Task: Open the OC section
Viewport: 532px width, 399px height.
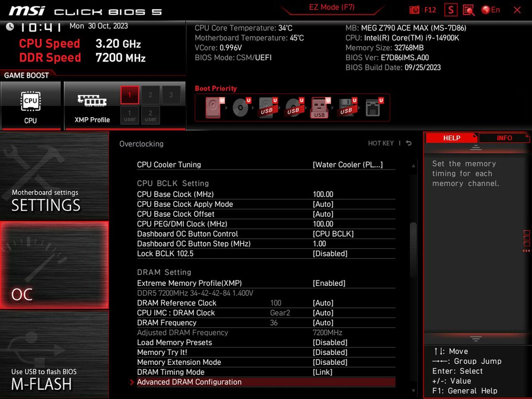Action: click(54, 265)
